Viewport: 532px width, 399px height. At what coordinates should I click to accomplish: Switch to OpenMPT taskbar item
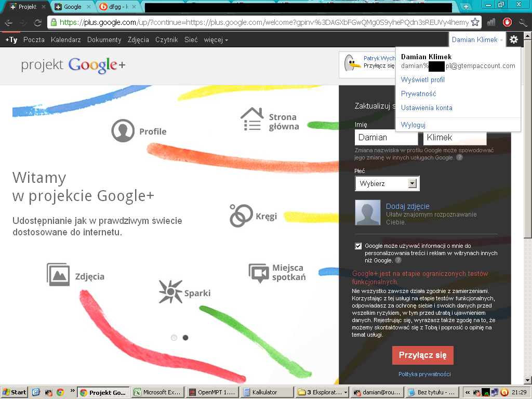[212, 392]
